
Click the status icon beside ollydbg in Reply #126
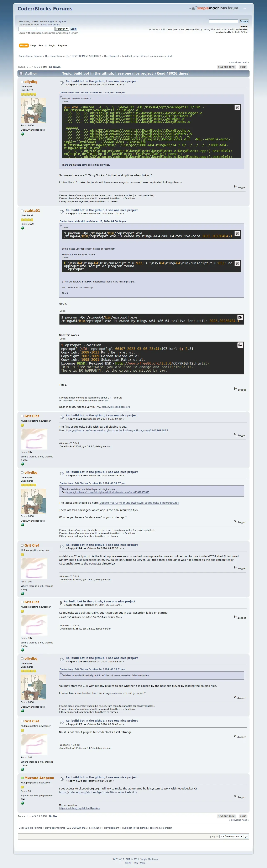(22, 659)
